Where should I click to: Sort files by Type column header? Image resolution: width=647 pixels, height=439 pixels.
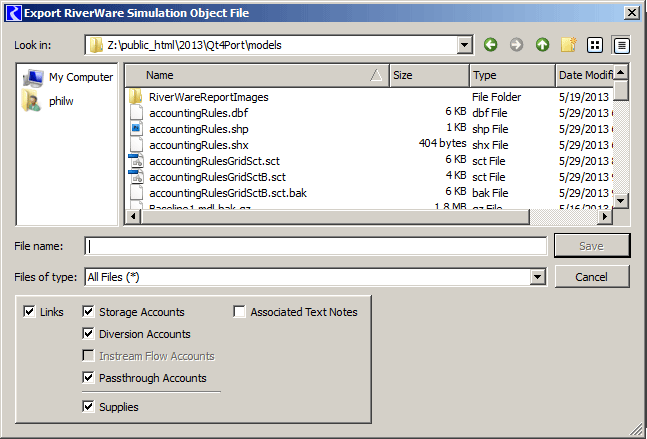[512, 75]
